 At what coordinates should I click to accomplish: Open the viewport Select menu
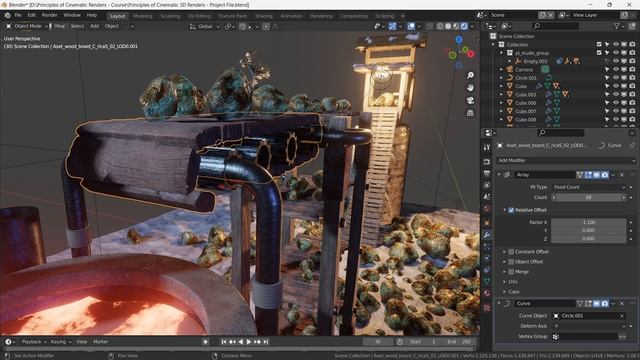point(77,26)
